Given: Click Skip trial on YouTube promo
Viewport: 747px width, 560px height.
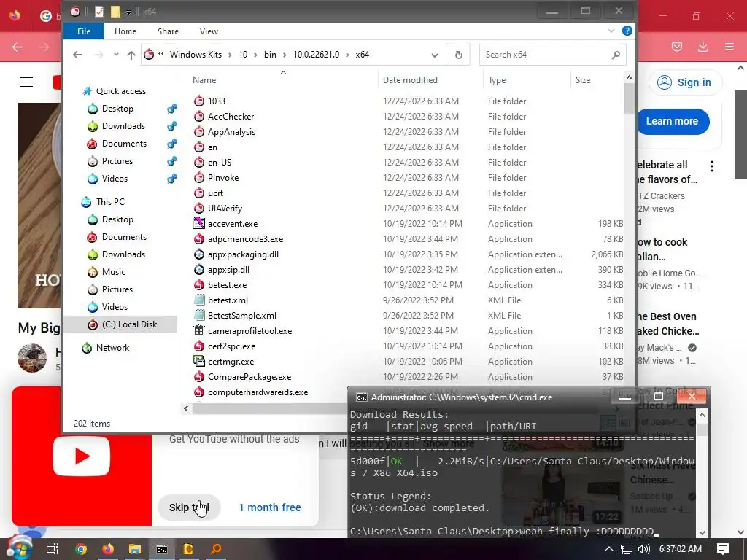Looking at the screenshot, I should coord(189,507).
